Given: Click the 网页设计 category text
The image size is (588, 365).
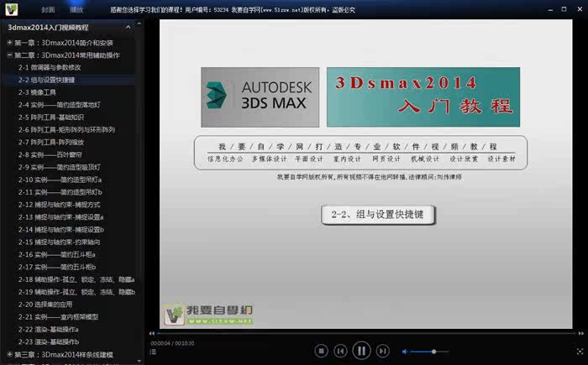Looking at the screenshot, I should point(386,159).
